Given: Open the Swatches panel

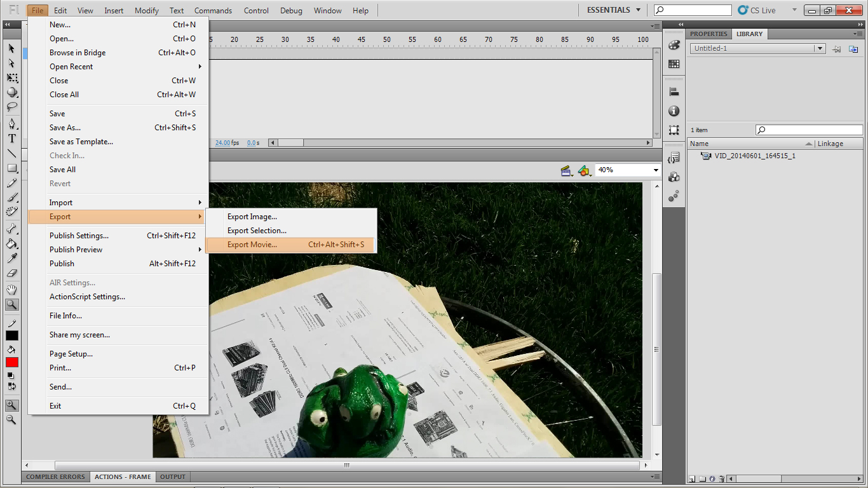Looking at the screenshot, I should 674,64.
